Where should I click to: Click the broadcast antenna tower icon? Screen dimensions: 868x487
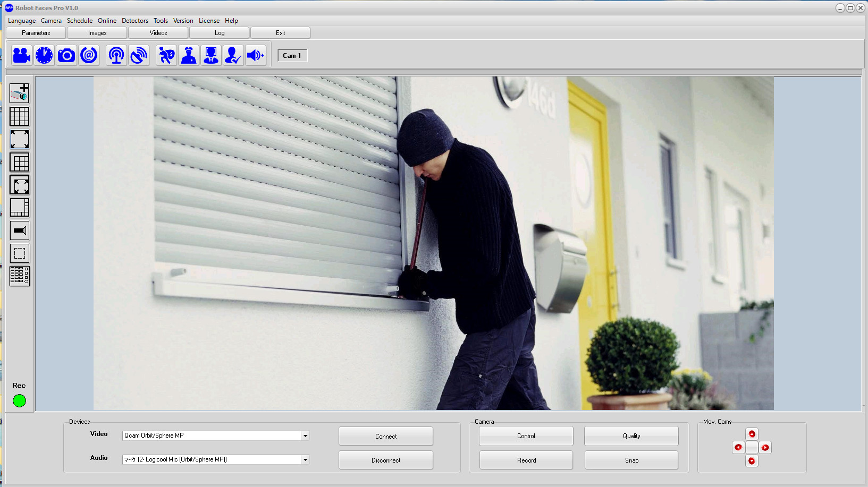pos(116,55)
